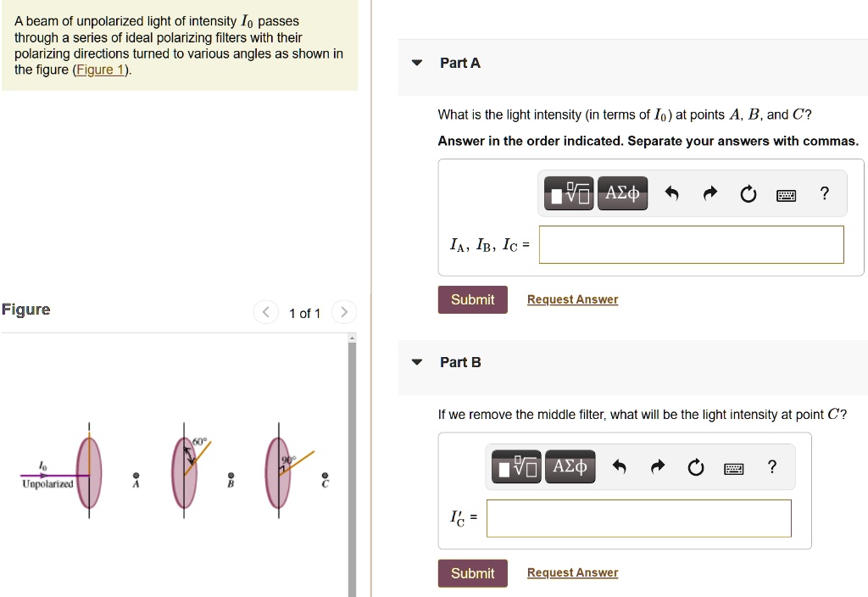Open the math template icon in Part B
Viewport: 868px width, 597px height.
(x=515, y=466)
